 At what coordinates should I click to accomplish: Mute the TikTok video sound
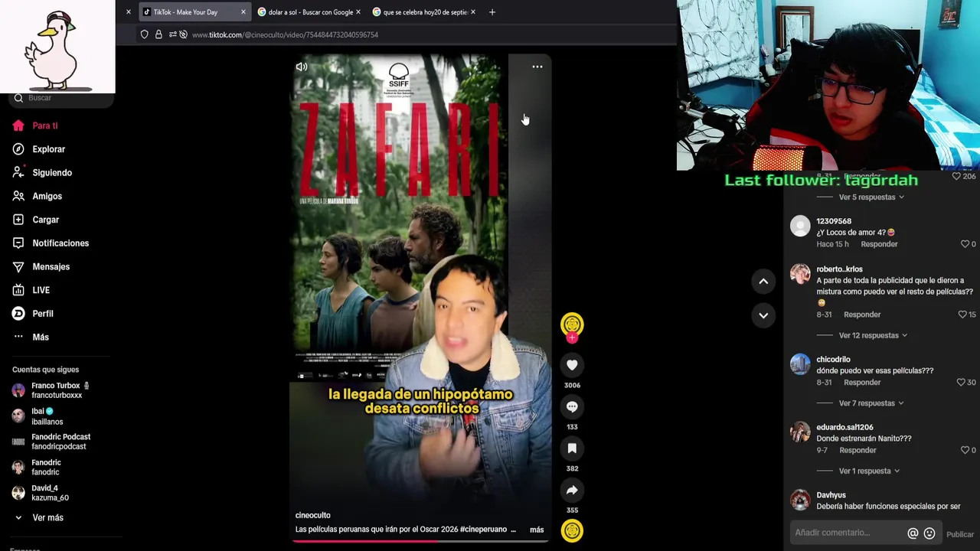click(x=302, y=67)
